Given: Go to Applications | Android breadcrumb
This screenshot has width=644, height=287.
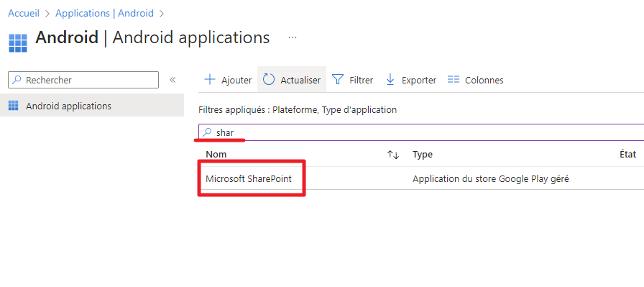Looking at the screenshot, I should [x=104, y=13].
